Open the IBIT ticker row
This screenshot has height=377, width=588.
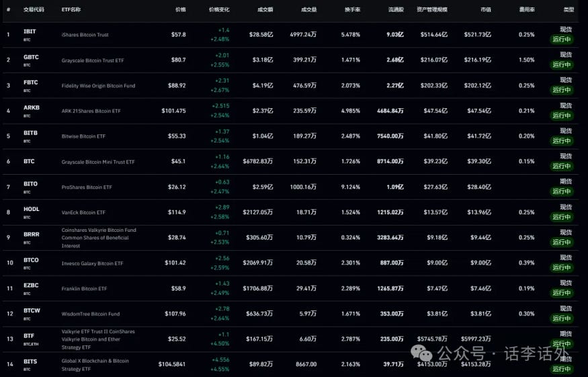point(290,34)
